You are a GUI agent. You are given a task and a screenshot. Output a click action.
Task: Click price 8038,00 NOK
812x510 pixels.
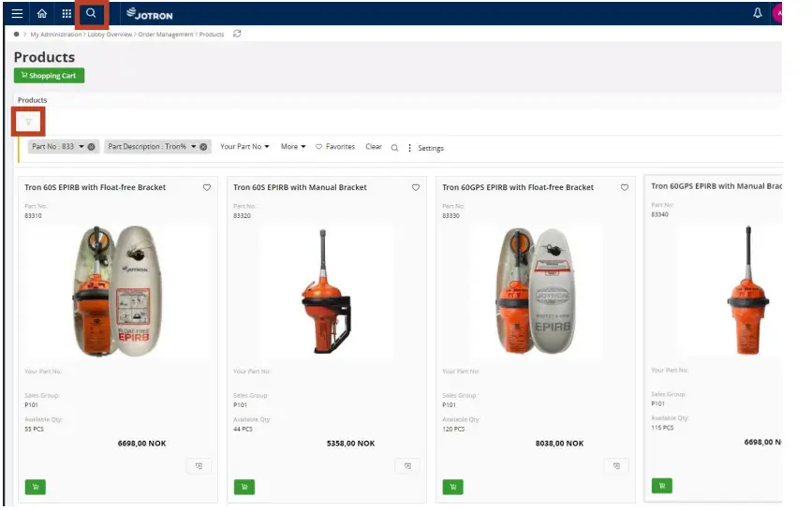[559, 444]
